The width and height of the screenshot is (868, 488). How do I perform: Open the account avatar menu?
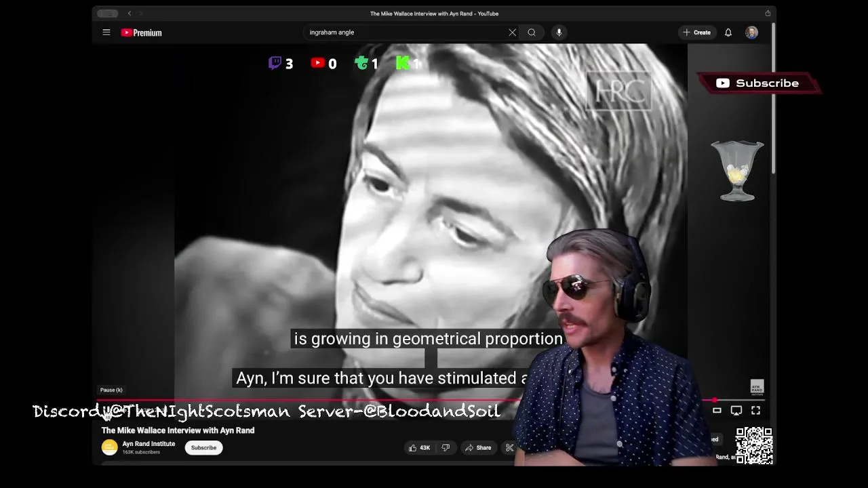point(751,33)
